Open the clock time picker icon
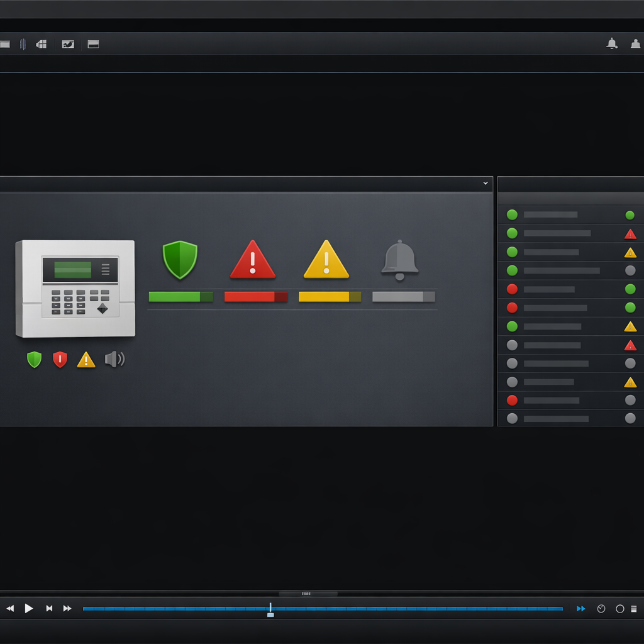 [601, 609]
